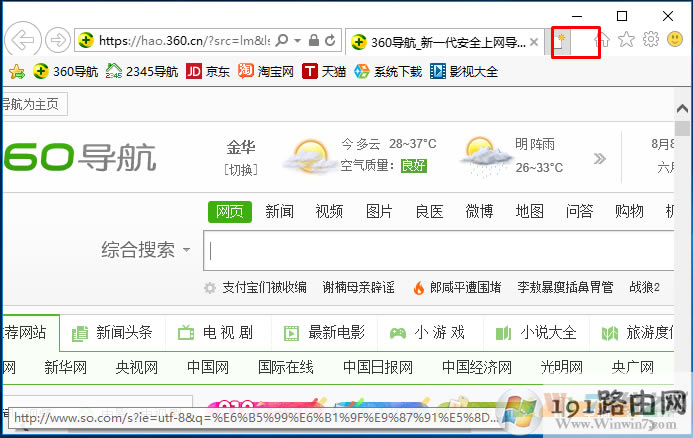Switch to the 小游戏 category tab

428,333
